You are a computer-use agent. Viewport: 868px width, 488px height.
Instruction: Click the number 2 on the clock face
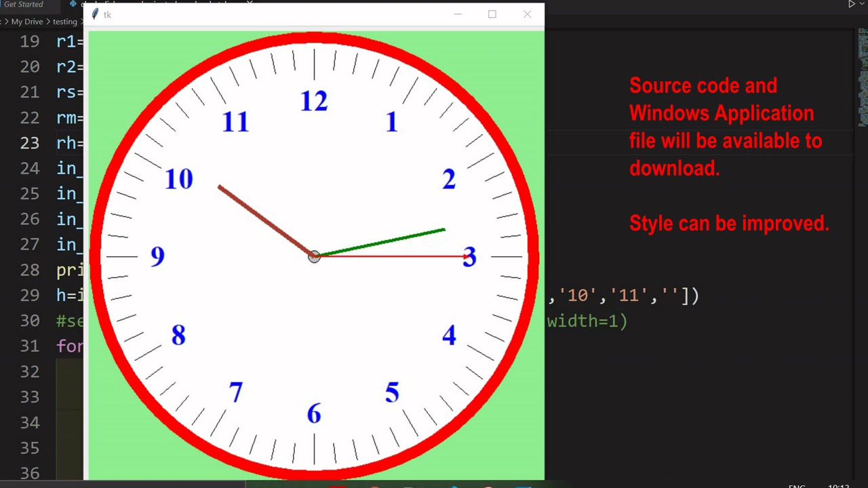pos(449,180)
